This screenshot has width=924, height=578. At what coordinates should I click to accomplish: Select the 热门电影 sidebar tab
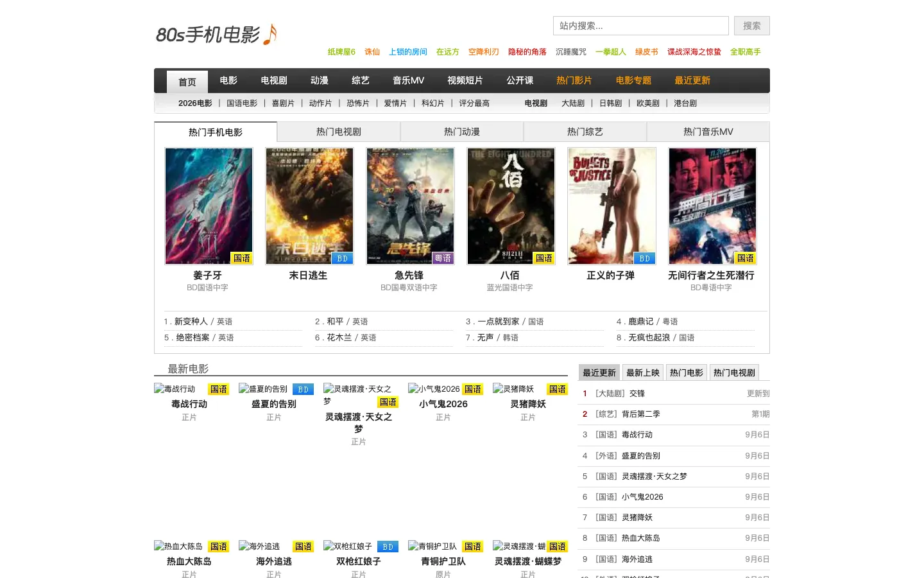(x=687, y=372)
